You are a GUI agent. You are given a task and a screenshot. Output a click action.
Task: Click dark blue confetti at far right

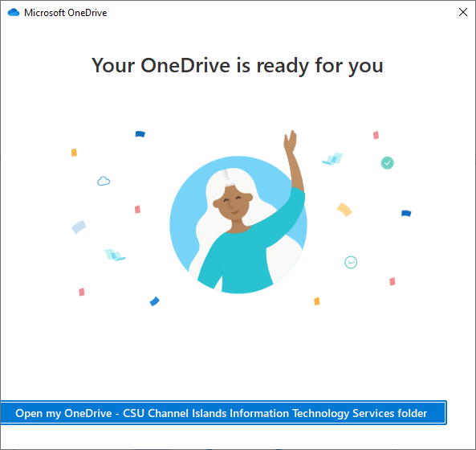406,213
